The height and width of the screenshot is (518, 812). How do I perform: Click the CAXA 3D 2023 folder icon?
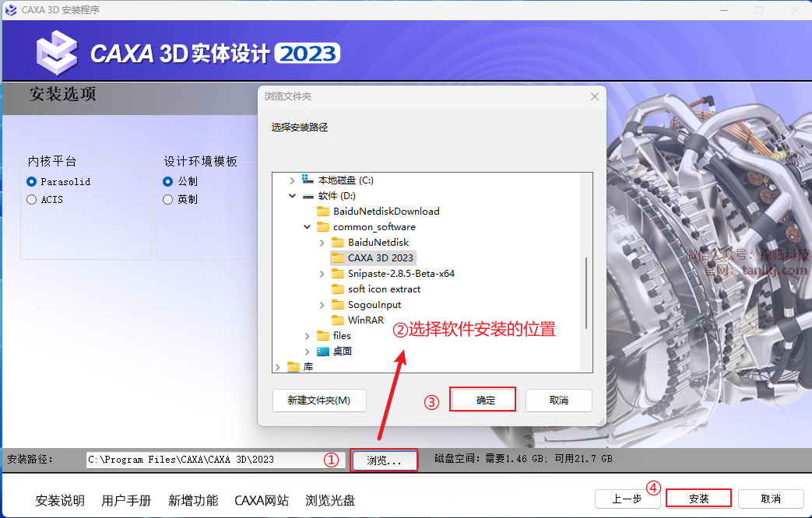coord(338,257)
